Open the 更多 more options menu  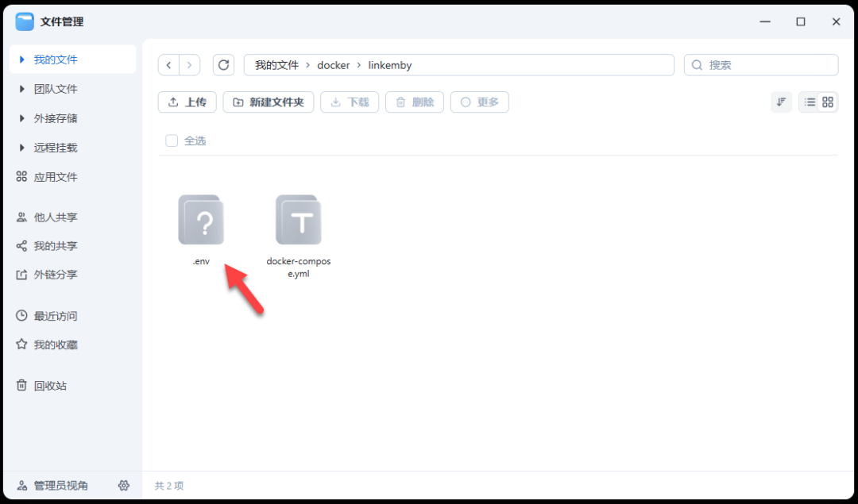[x=479, y=102]
